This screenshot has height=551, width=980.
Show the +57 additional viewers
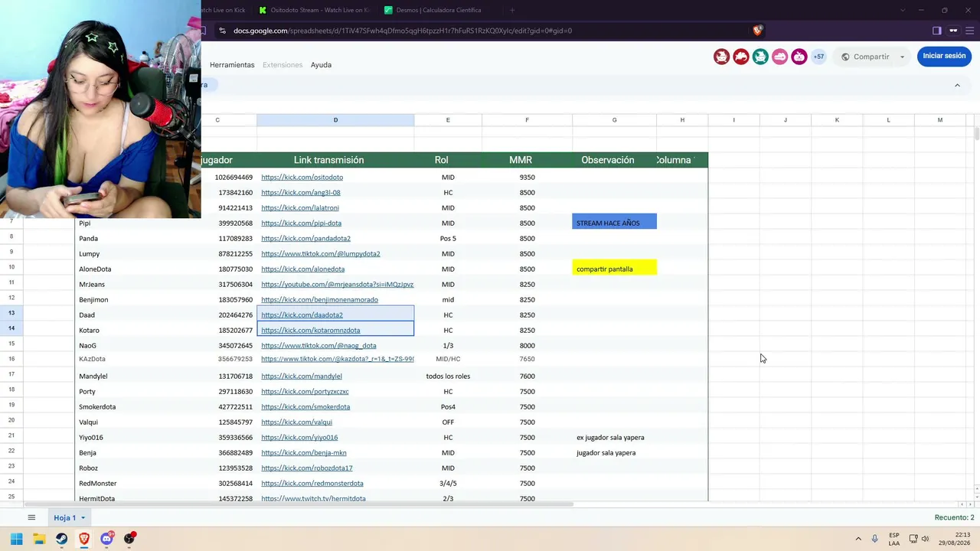coord(818,57)
